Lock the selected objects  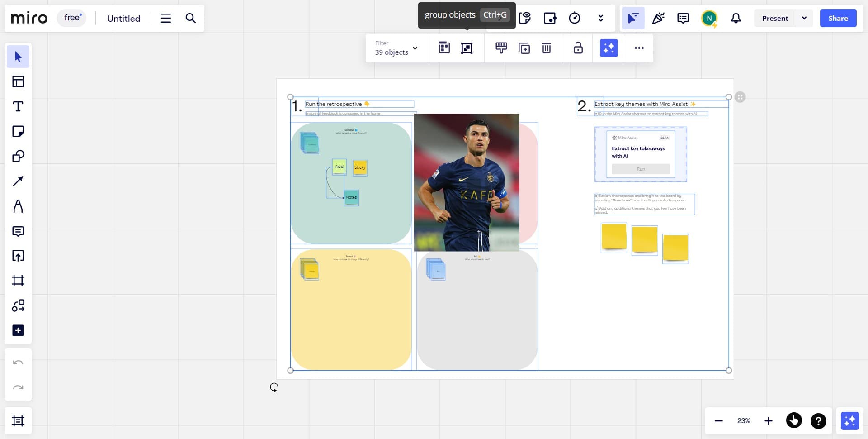(578, 48)
